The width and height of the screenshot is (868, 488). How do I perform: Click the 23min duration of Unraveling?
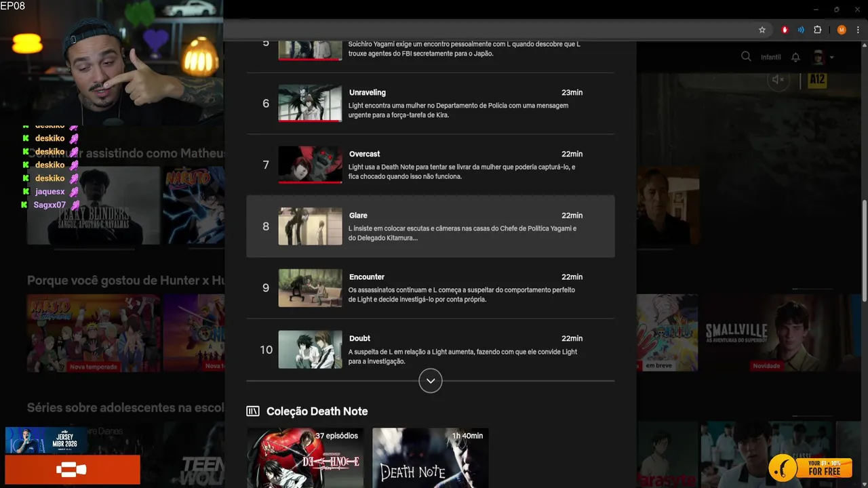pyautogui.click(x=572, y=92)
